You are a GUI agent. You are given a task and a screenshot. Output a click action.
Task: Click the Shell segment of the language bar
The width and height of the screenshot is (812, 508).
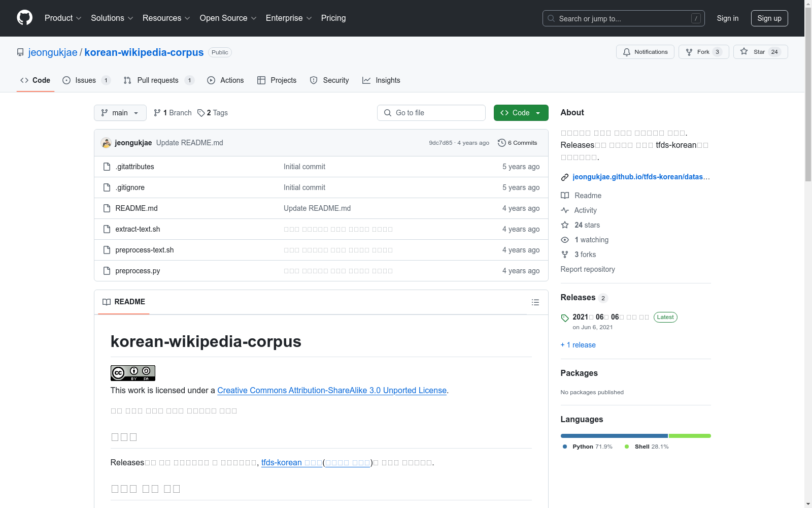690,436
